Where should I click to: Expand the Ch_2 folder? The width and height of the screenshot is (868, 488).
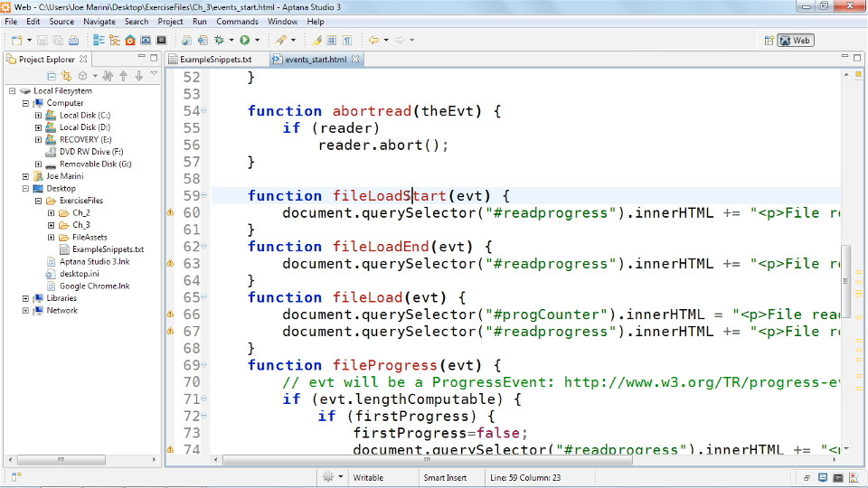[51, 212]
